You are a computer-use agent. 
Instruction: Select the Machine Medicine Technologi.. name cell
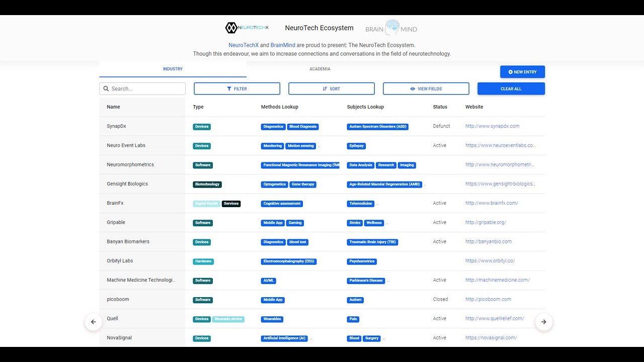(141, 280)
